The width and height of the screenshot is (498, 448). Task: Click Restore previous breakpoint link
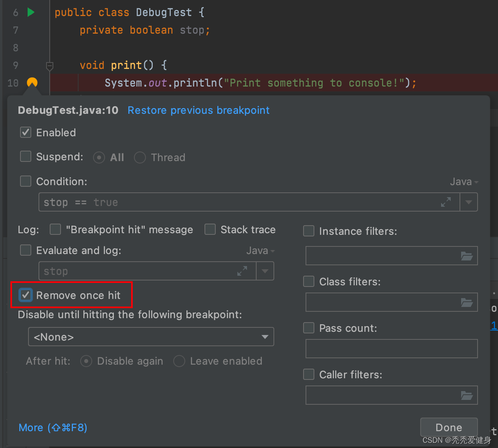coord(198,110)
